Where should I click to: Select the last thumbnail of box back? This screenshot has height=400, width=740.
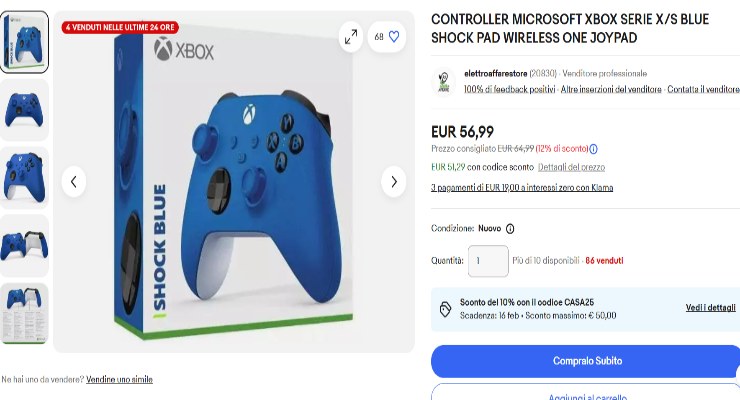25,313
